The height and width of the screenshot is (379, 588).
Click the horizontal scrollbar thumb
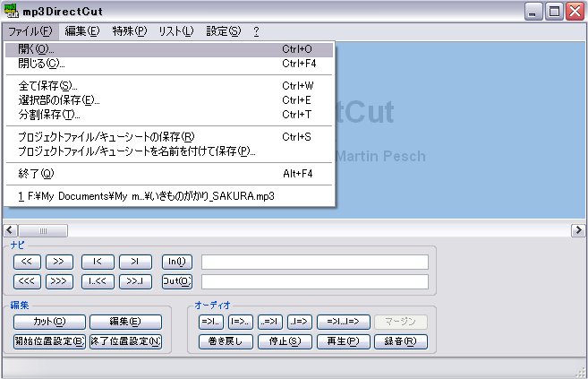[x=43, y=230]
